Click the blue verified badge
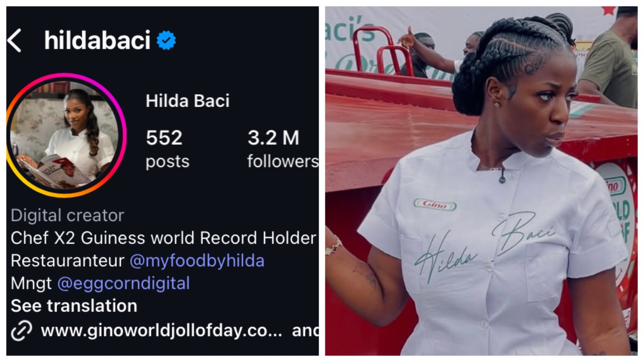 pyautogui.click(x=166, y=40)
